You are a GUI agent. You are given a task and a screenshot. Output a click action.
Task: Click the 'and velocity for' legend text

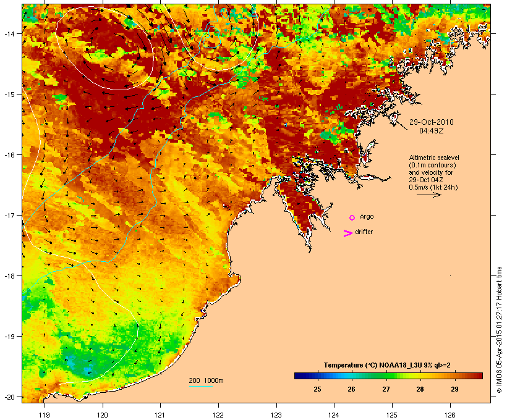click(431, 172)
